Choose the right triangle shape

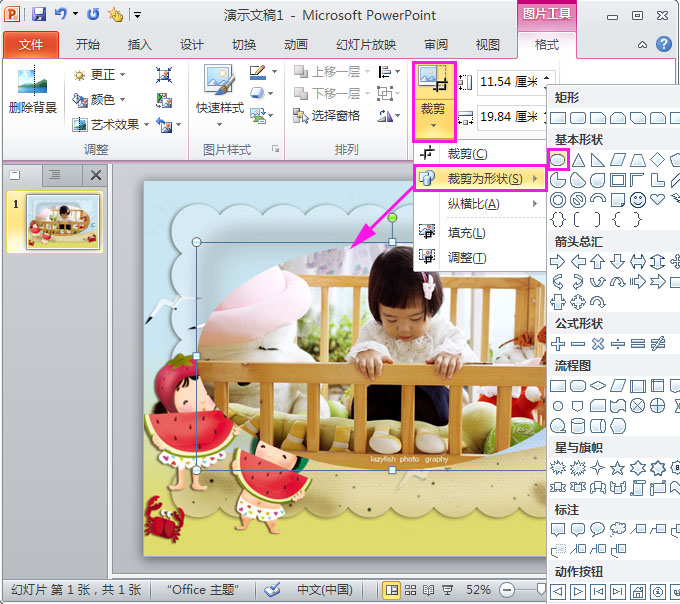(x=598, y=160)
